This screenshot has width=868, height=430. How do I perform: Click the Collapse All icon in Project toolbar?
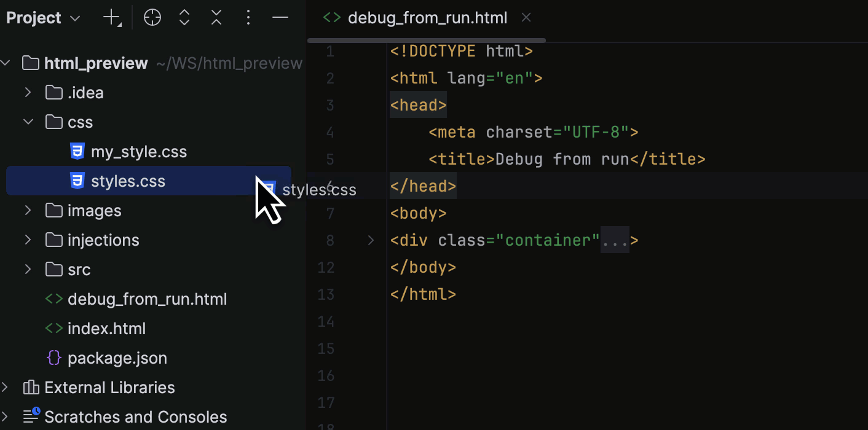(x=216, y=17)
